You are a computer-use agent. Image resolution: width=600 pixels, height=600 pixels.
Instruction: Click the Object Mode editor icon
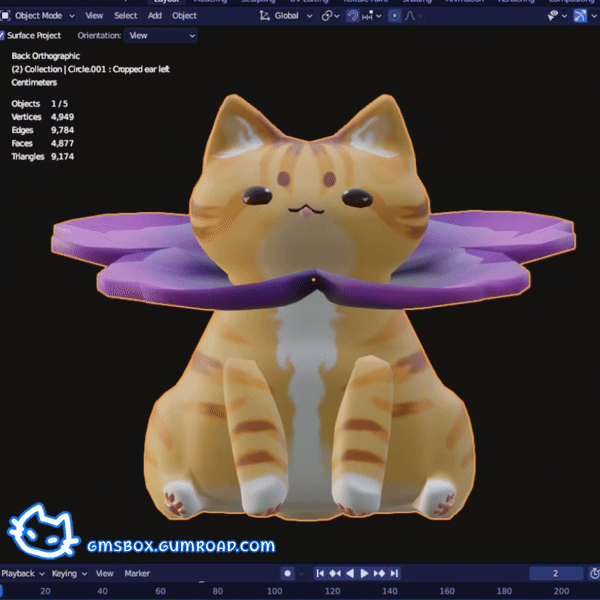(x=5, y=16)
